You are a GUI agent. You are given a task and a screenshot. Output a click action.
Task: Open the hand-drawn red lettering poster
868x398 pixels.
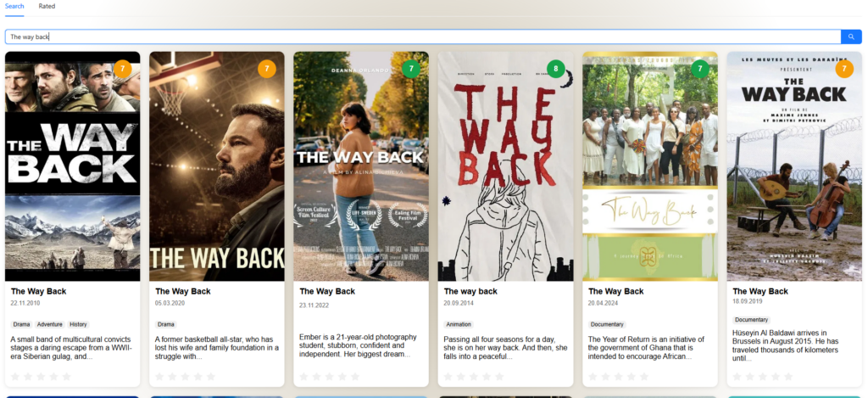click(505, 166)
